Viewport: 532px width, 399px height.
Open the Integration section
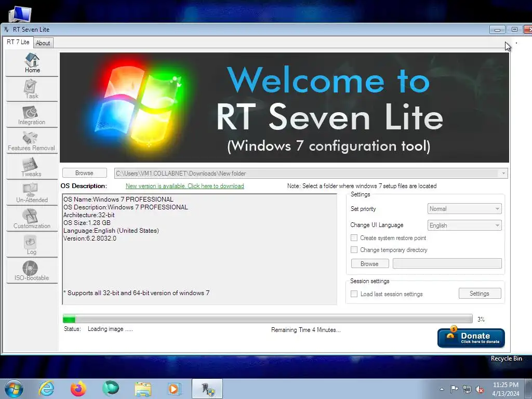(x=32, y=115)
